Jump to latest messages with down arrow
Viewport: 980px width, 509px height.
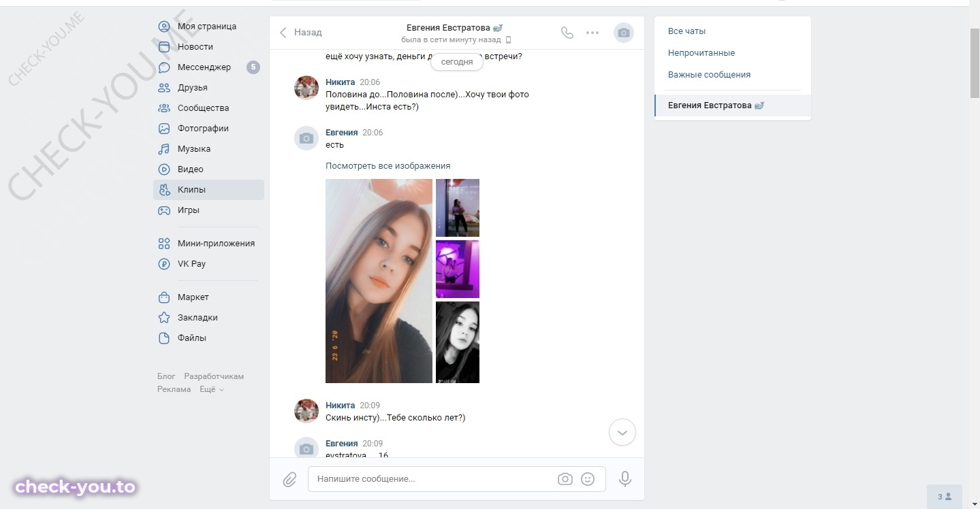click(622, 432)
